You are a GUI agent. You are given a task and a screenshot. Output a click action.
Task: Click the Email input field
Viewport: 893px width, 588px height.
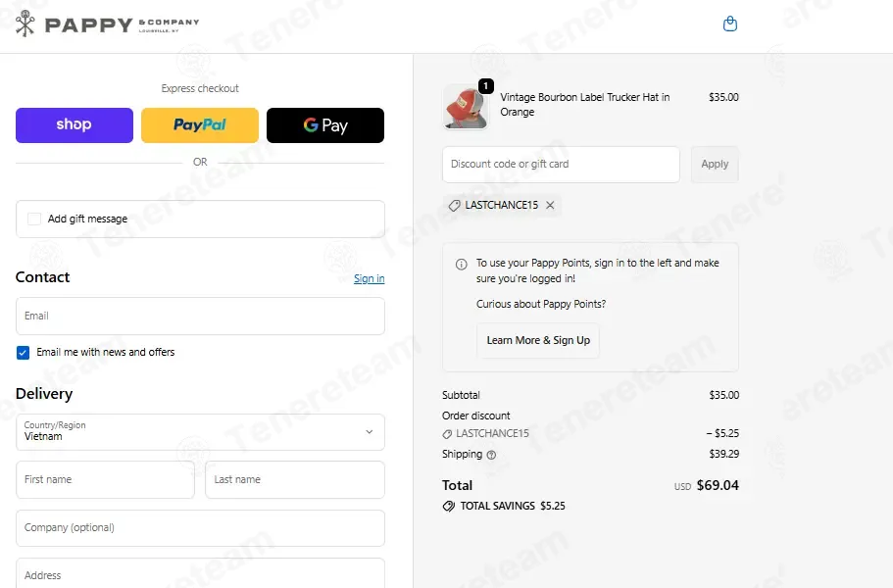[201, 316]
